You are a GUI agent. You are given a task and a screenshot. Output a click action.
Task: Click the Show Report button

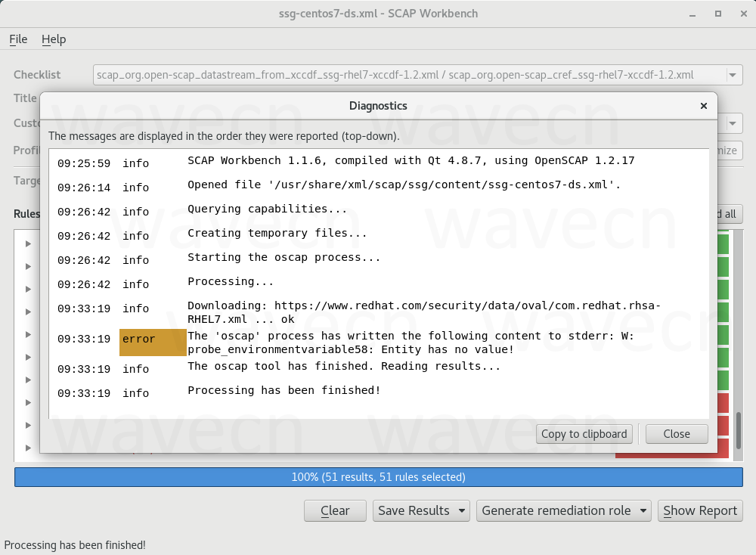699,510
